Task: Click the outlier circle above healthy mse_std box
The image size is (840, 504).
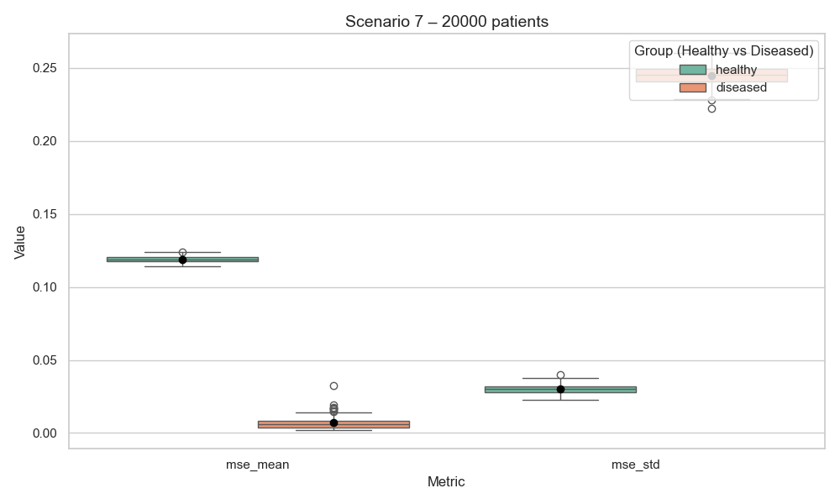Action: pos(560,375)
